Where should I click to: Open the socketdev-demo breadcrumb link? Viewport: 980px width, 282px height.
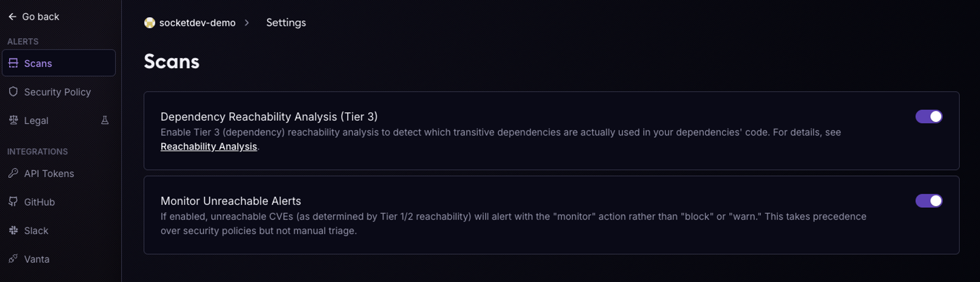click(x=197, y=23)
